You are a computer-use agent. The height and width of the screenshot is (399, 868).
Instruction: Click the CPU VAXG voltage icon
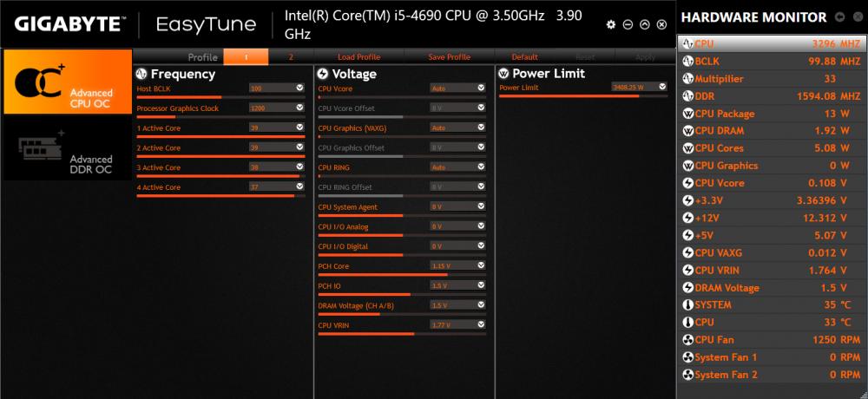tap(688, 253)
